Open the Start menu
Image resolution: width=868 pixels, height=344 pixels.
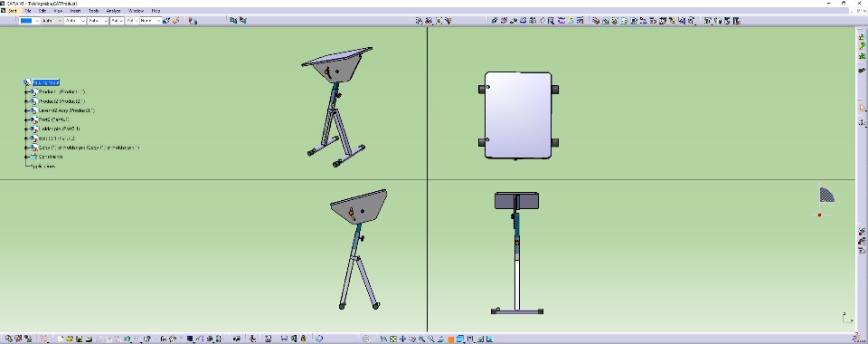[12, 11]
